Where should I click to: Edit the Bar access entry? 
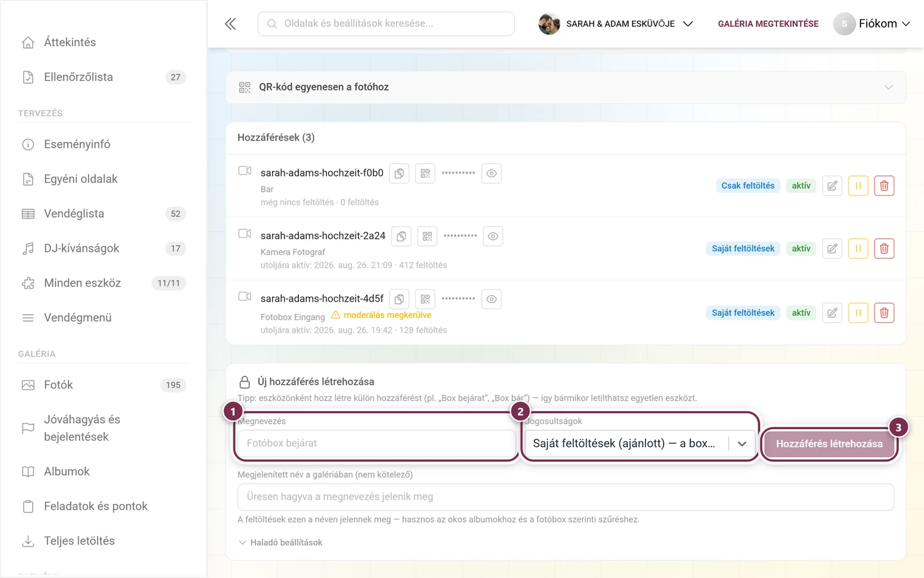[x=832, y=186]
